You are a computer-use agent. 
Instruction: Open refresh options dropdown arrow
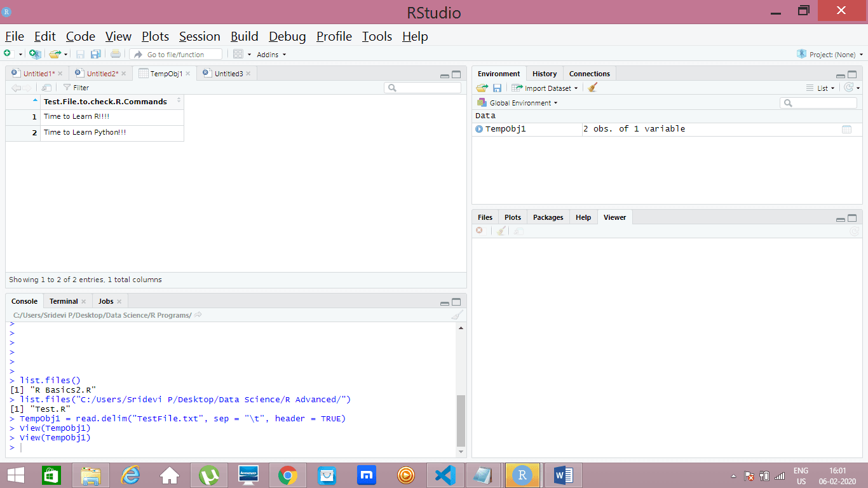coord(858,88)
